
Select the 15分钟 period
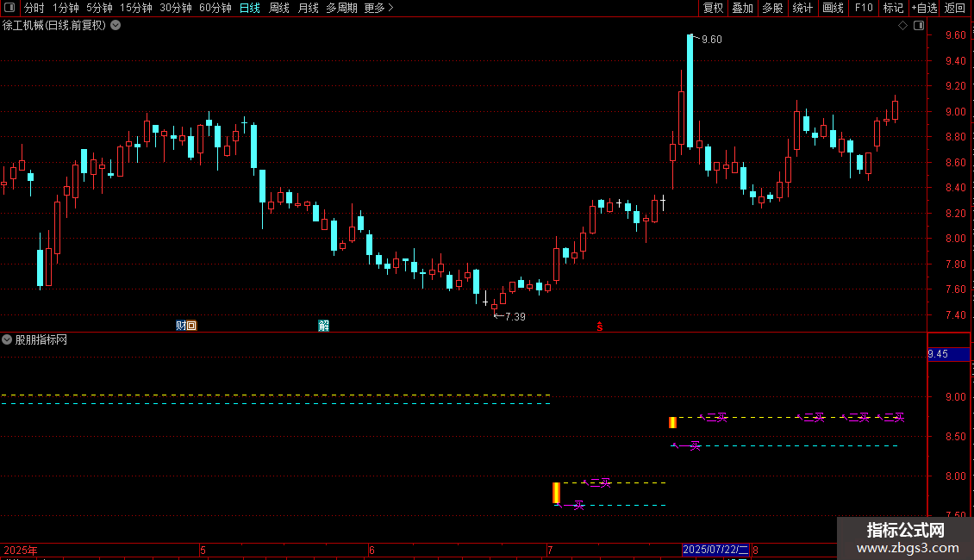coord(136,8)
